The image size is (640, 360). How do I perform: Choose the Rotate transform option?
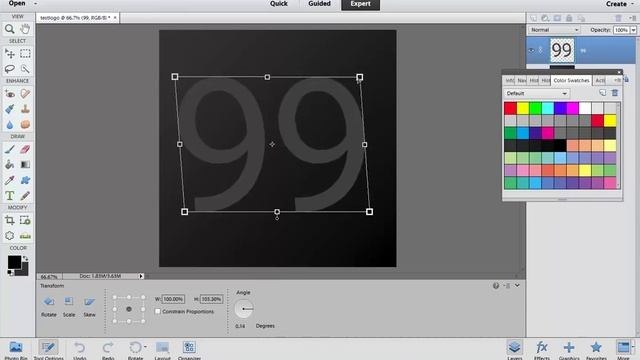pos(49,306)
